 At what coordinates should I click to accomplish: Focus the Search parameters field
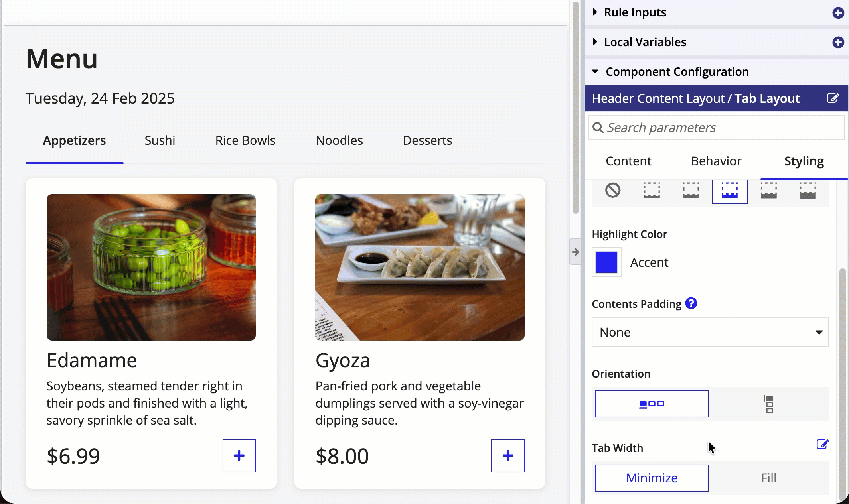click(717, 128)
